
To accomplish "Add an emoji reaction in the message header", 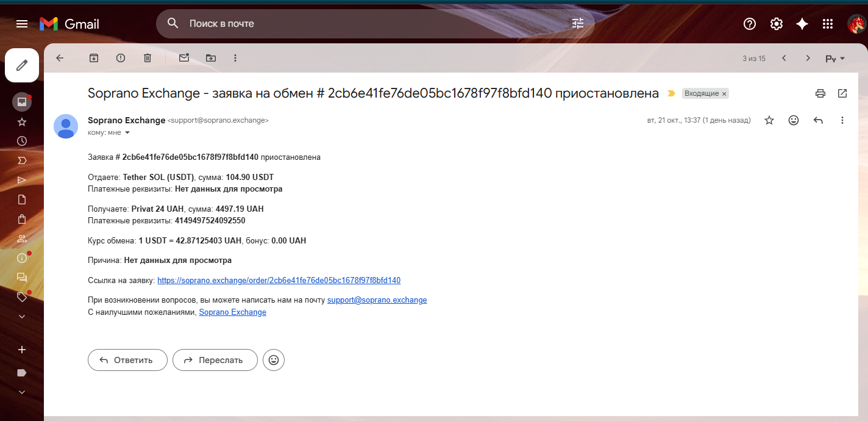I will pyautogui.click(x=794, y=120).
